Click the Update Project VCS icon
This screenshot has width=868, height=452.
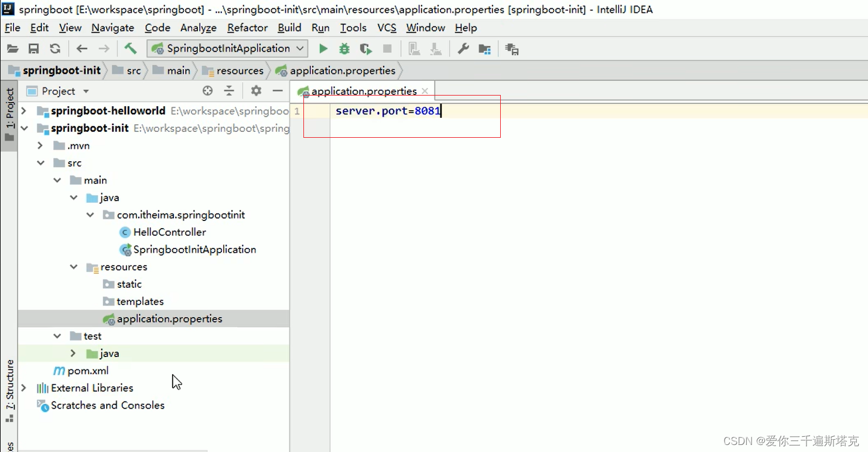[x=415, y=49]
